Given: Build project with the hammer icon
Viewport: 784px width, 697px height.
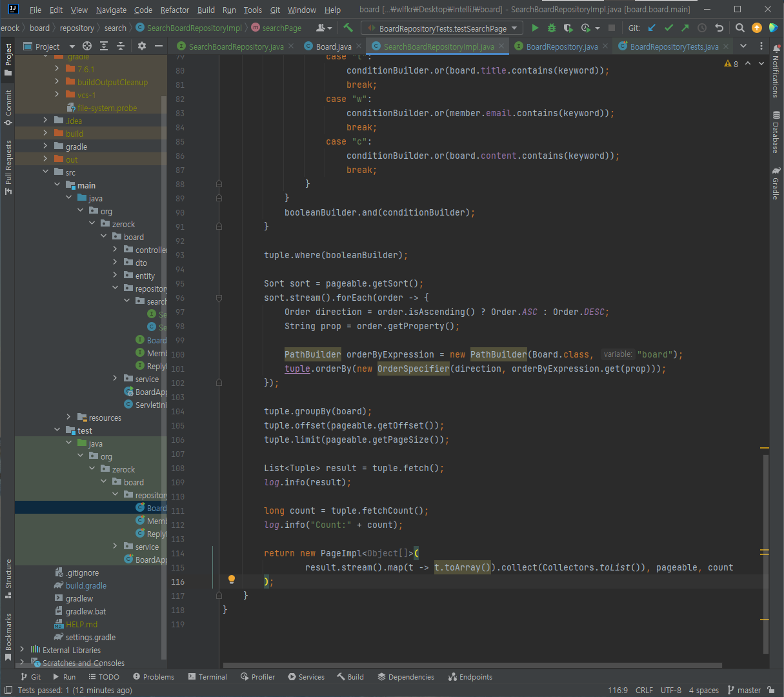Looking at the screenshot, I should tap(348, 28).
